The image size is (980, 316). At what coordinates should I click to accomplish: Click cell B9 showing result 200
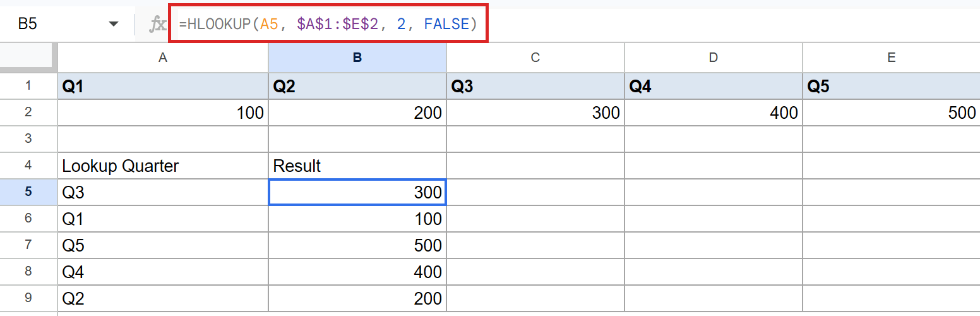(x=357, y=298)
